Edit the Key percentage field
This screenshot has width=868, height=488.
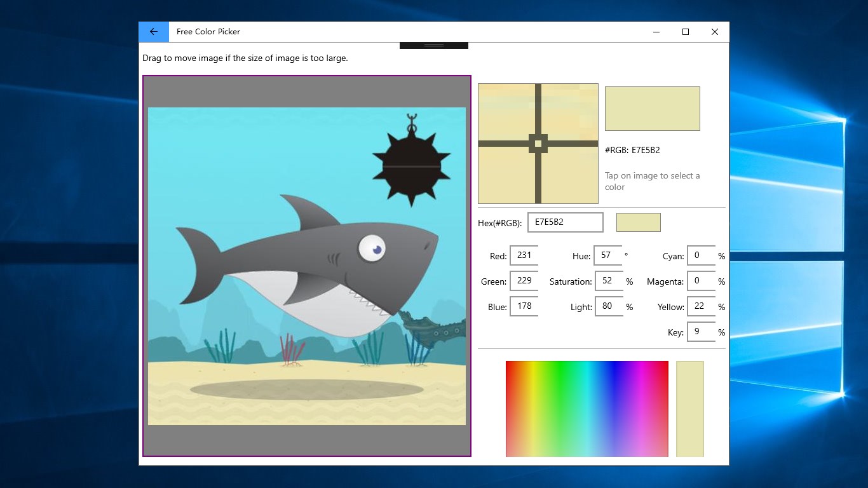(701, 332)
